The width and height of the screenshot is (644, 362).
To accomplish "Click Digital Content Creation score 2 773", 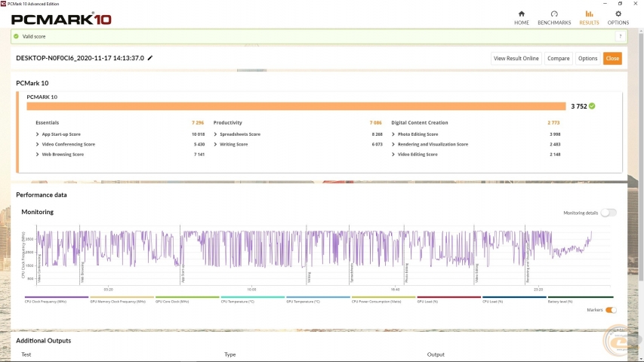I will [x=553, y=123].
